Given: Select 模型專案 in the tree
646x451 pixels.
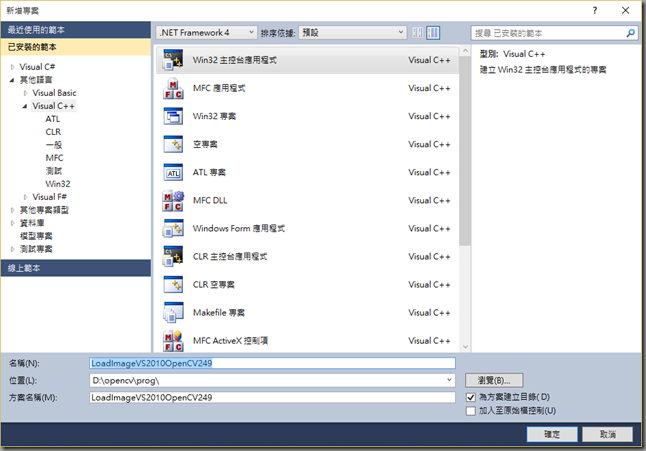Looking at the screenshot, I should pos(36,236).
